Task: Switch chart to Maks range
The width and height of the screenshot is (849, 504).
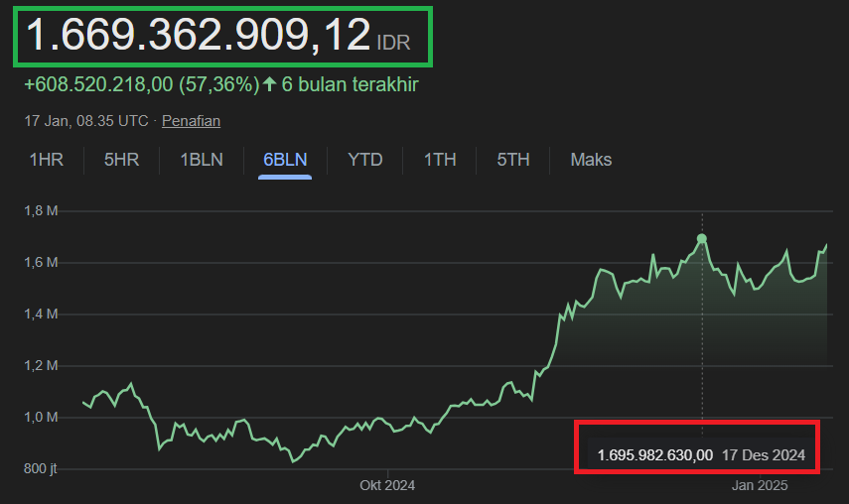Action: [x=591, y=160]
